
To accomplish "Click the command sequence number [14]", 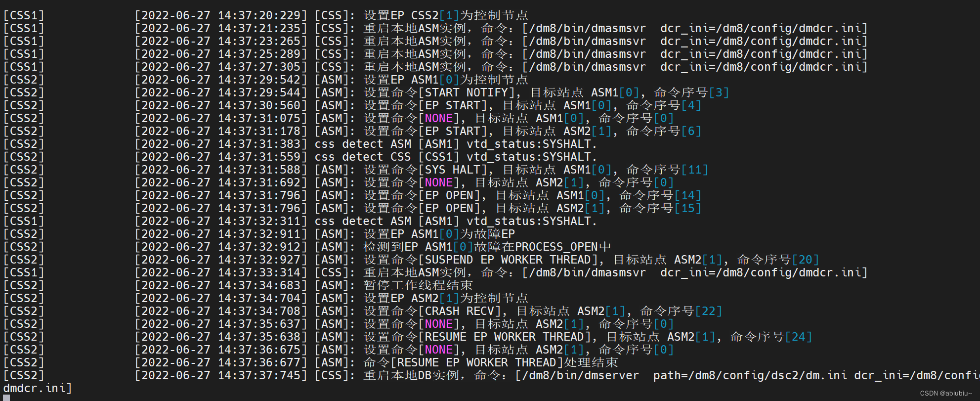I will [688, 196].
